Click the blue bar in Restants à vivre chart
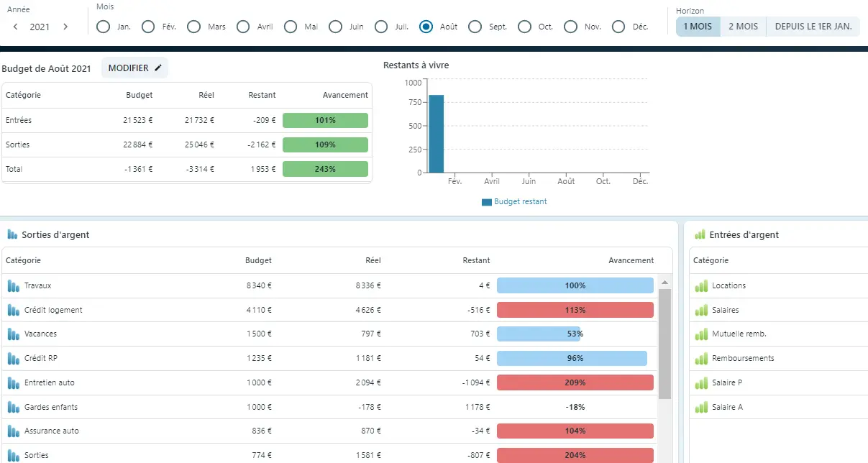 click(x=437, y=134)
